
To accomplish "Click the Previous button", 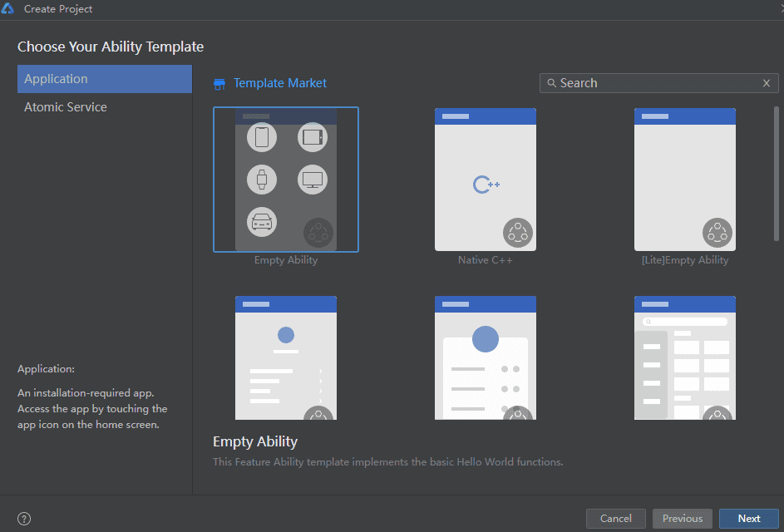I will (683, 519).
